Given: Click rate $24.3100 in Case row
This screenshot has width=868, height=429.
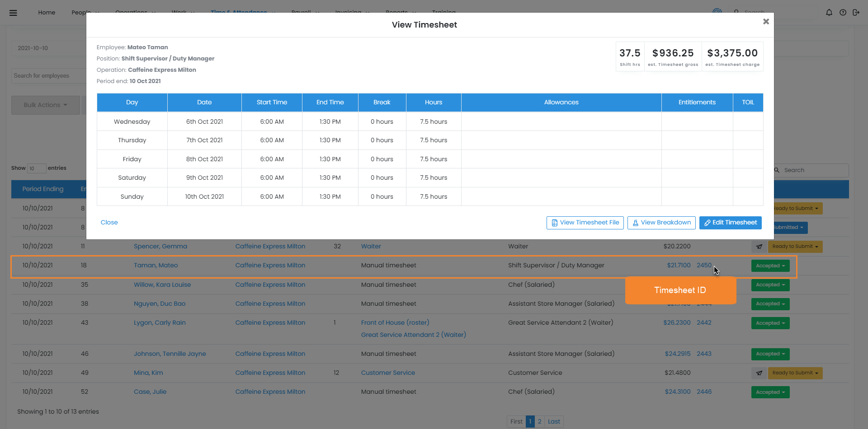Looking at the screenshot, I should [678, 392].
